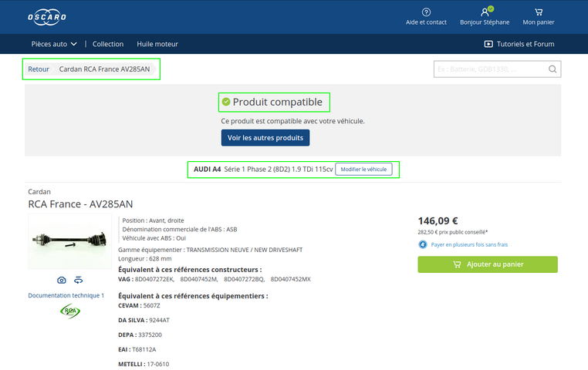The width and height of the screenshot is (588, 370).
Task: Focus the product search field
Action: 497,69
